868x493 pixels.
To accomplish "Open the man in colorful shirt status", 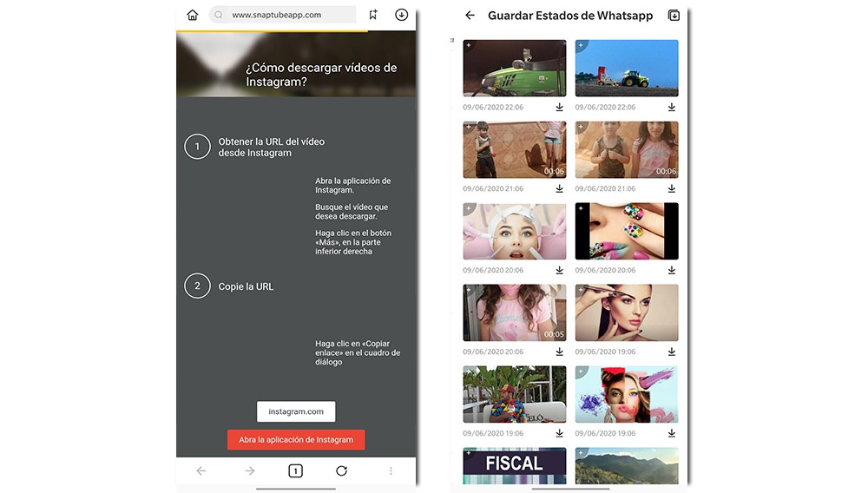I will pyautogui.click(x=515, y=394).
